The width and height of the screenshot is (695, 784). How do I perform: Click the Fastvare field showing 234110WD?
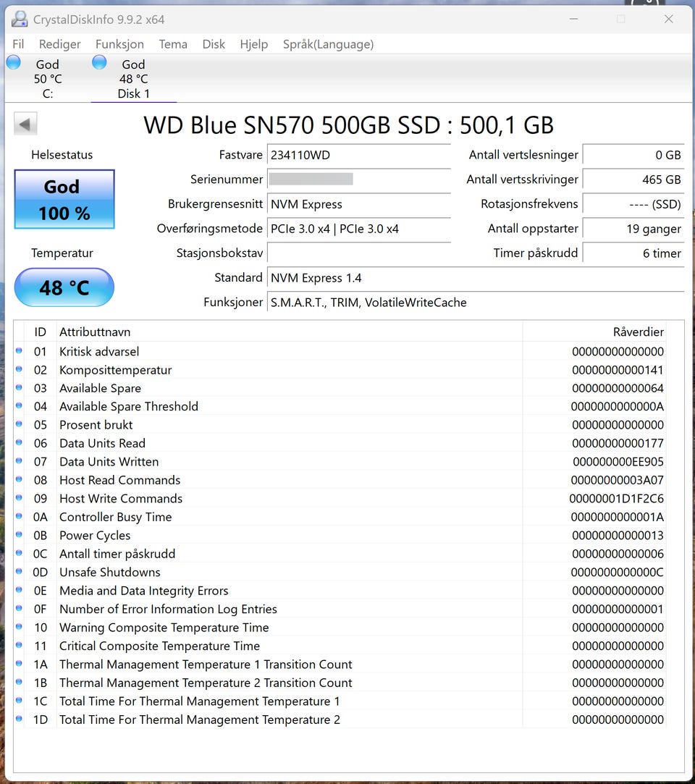tap(359, 155)
